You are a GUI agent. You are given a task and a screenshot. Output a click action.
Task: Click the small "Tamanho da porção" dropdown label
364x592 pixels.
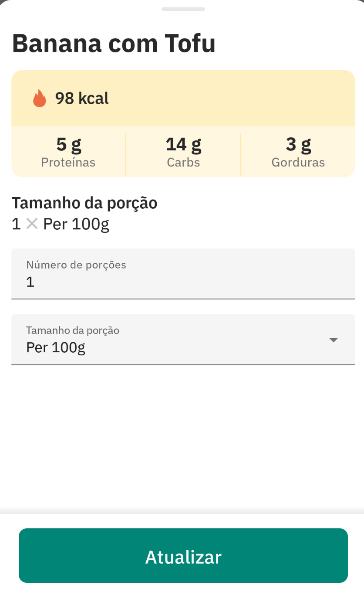[x=73, y=330]
